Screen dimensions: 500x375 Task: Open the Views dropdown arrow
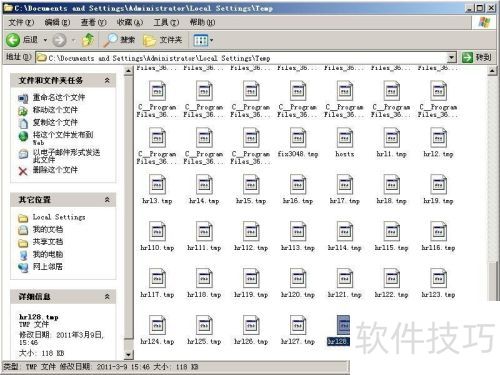211,41
